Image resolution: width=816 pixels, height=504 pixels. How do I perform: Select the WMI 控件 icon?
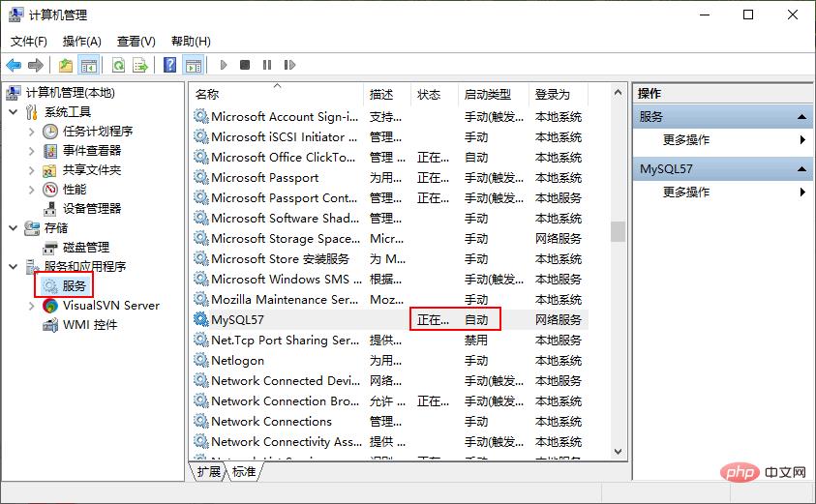click(x=50, y=325)
